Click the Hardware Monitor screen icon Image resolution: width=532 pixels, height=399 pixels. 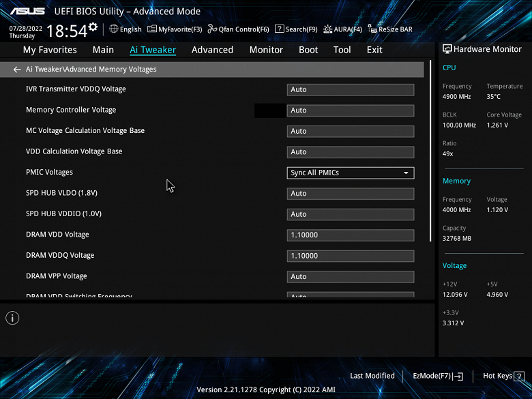click(x=447, y=49)
